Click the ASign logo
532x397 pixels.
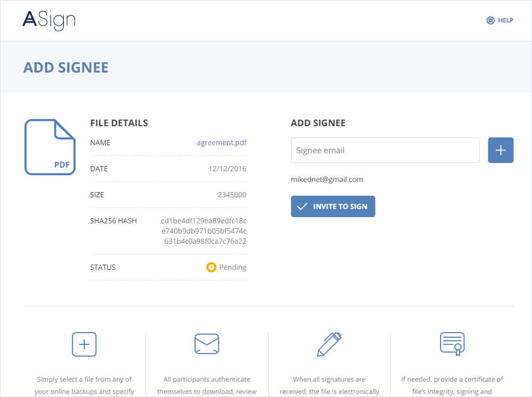pyautogui.click(x=49, y=20)
